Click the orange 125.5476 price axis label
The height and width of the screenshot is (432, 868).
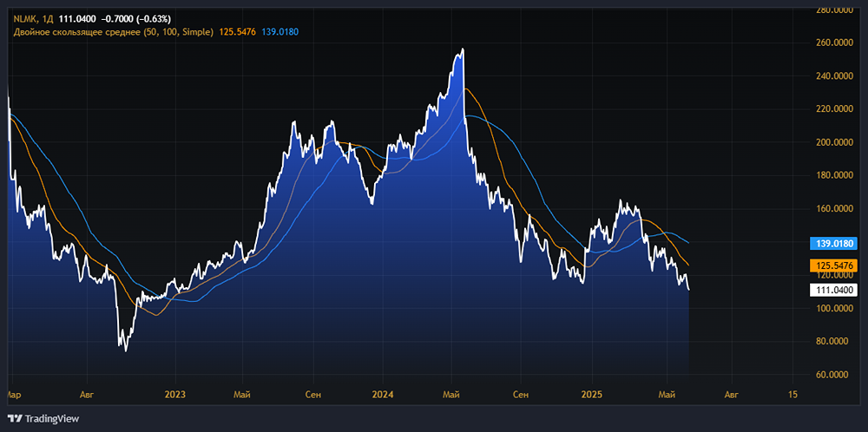[x=833, y=265]
